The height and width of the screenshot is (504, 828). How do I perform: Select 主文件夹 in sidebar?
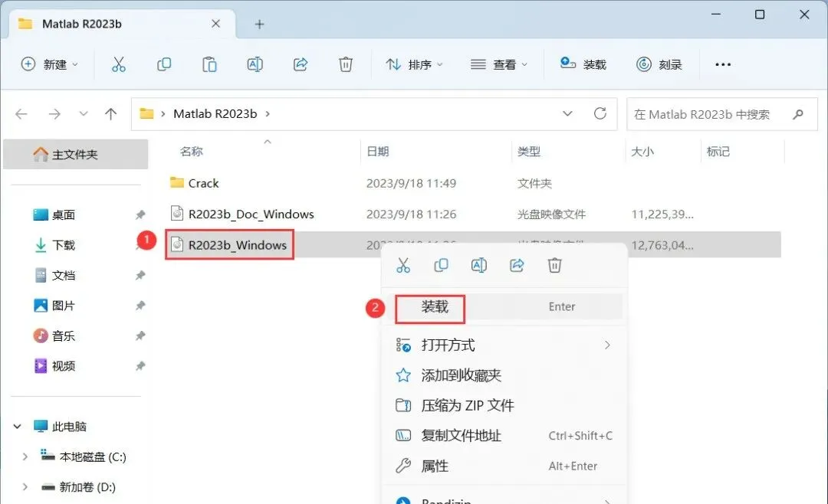click(75, 154)
